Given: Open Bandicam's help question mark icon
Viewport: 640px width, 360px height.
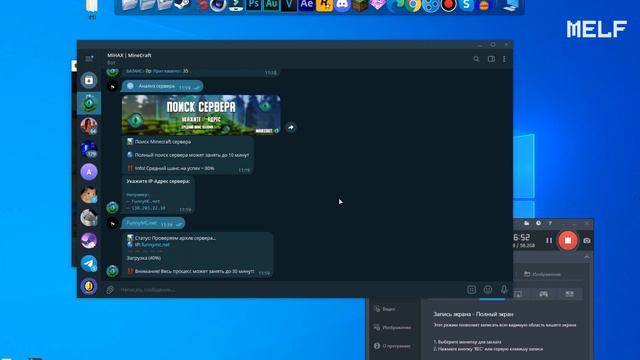Looking at the screenshot, I should [550, 223].
